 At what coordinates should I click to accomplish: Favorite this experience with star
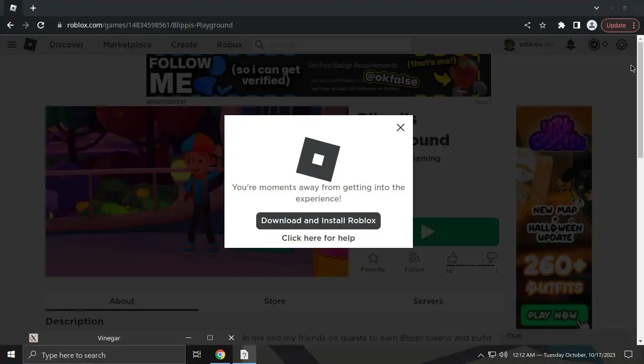click(373, 262)
